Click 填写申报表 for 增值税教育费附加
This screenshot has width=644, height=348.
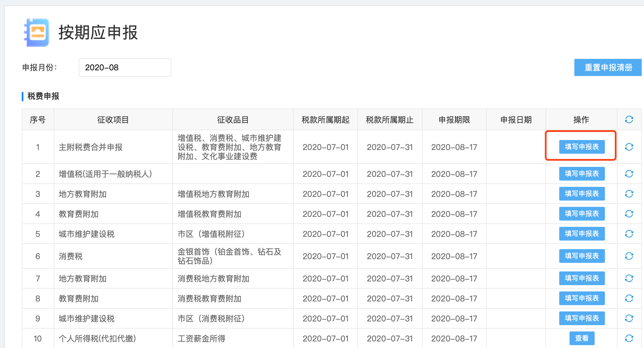point(582,214)
